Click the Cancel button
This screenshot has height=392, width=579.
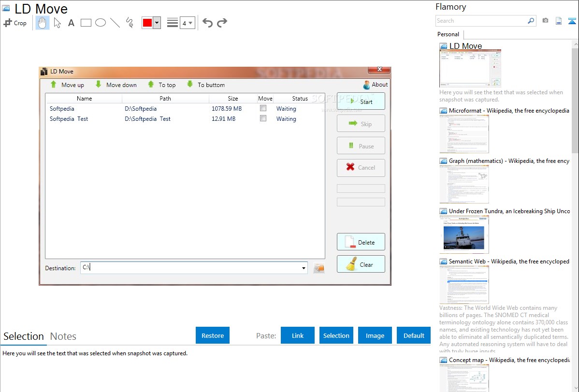click(361, 168)
